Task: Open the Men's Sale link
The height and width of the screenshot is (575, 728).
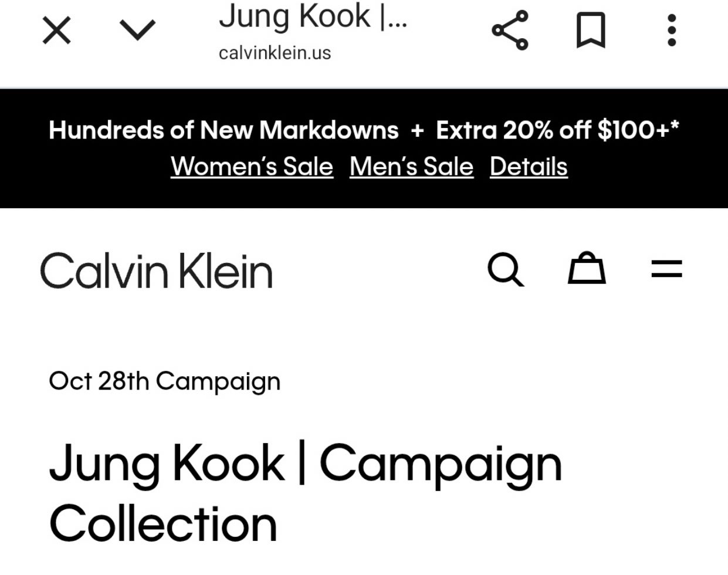Action: (x=411, y=167)
